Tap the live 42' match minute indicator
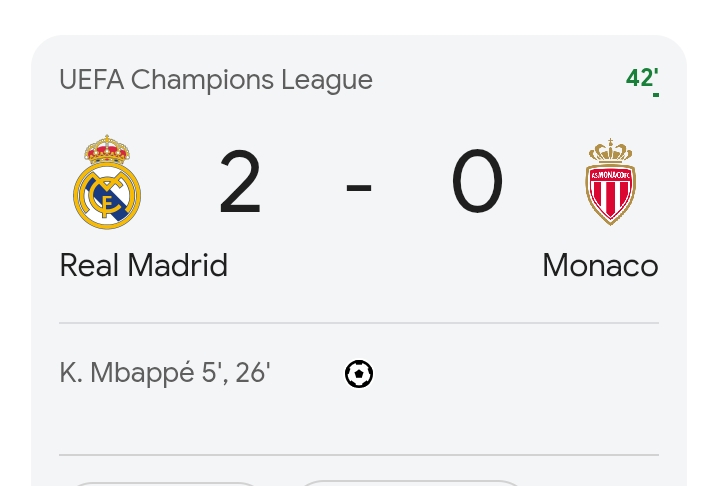This screenshot has width=719, height=486. pos(640,78)
